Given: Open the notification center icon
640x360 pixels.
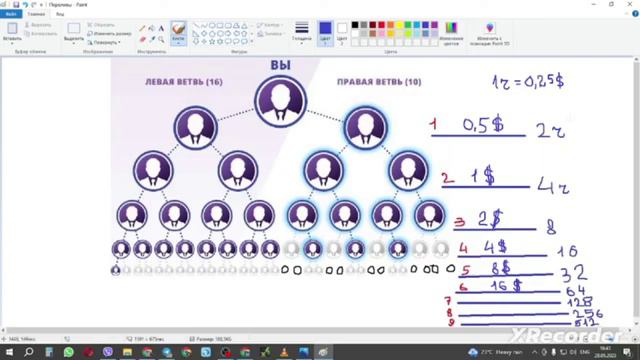Looking at the screenshot, I should click(x=627, y=352).
